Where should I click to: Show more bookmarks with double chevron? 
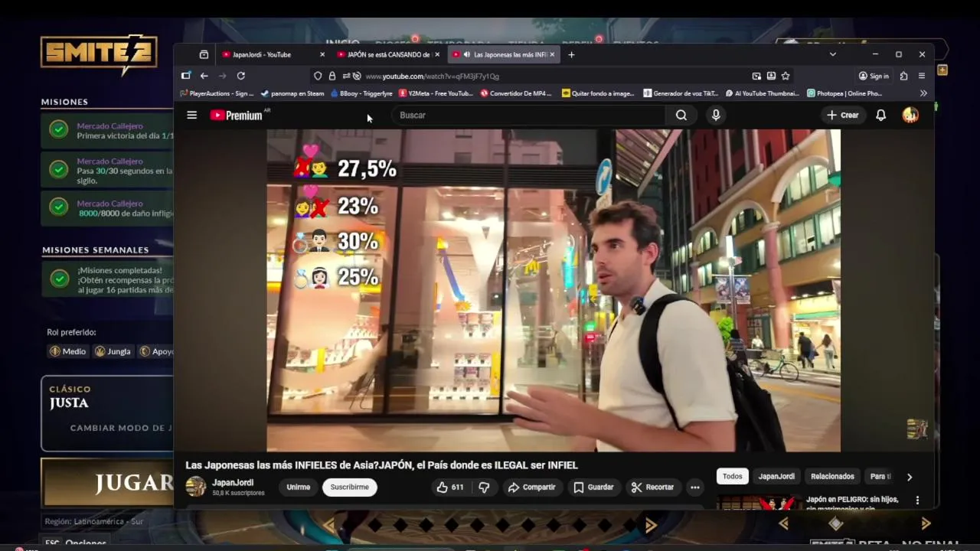coord(923,93)
